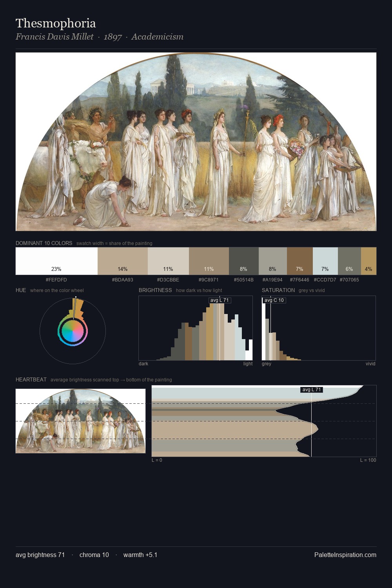Click the heartbeat 'scanned top → bottom' caption
392x588 pixels.
(x=111, y=380)
